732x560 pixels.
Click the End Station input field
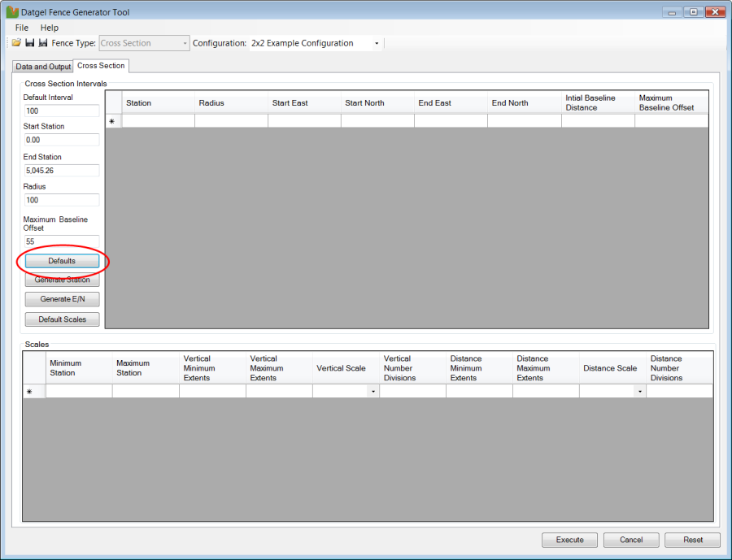coord(61,171)
